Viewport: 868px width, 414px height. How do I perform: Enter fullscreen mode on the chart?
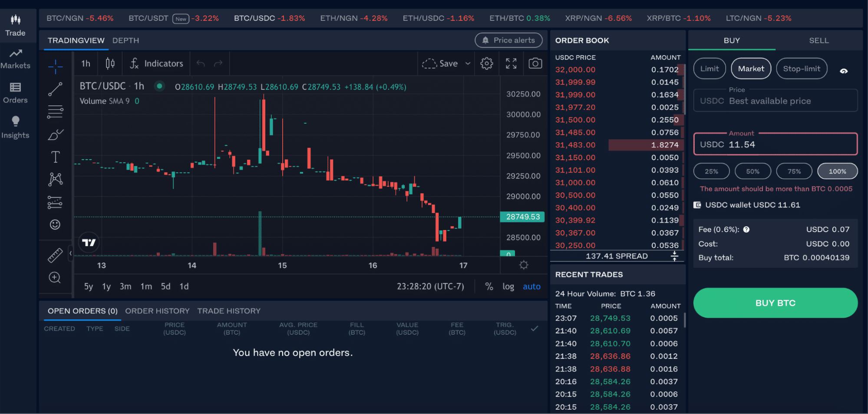[x=511, y=63]
